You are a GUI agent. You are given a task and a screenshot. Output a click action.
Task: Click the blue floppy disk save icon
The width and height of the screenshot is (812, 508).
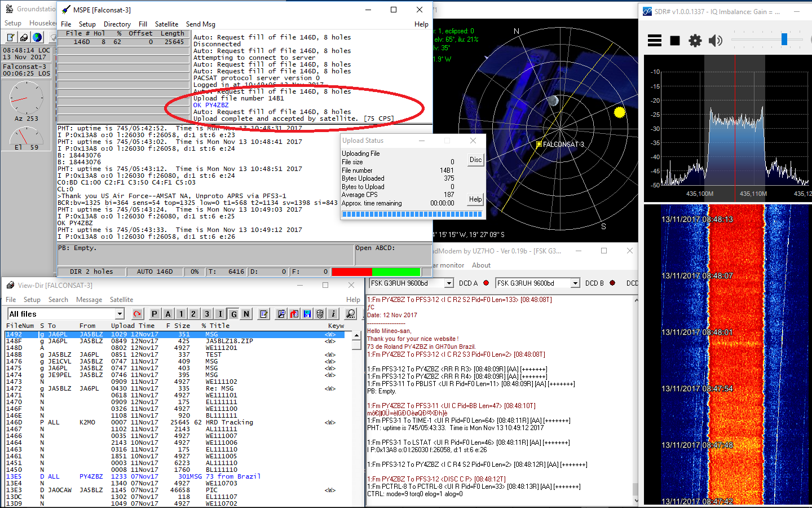pyautogui.click(x=307, y=314)
